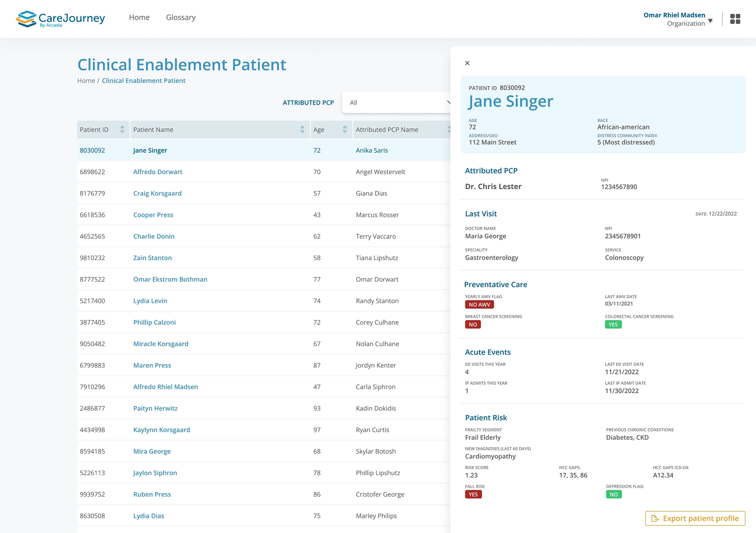
Task: Click the Breast Cancer Screening NO badge
Action: point(473,324)
